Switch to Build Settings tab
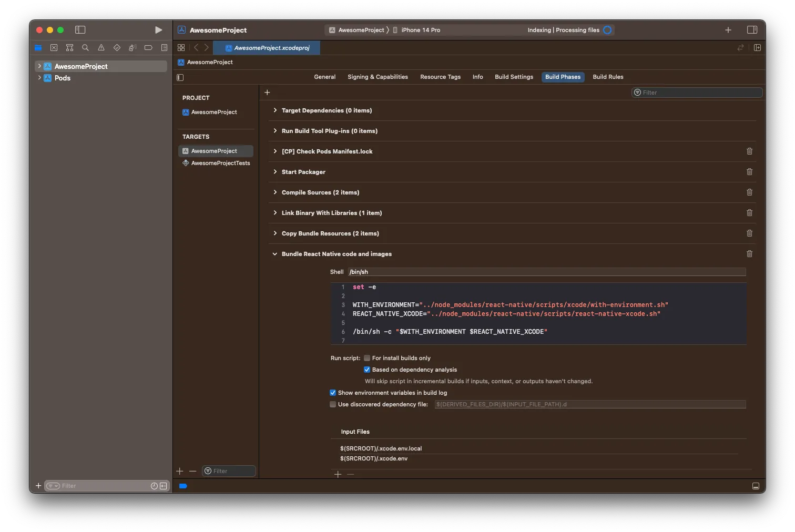Image resolution: width=795 pixels, height=532 pixels. pos(514,77)
